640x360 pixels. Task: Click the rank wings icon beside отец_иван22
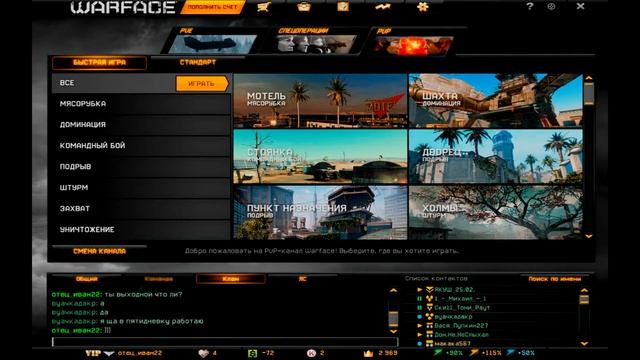tap(109, 353)
